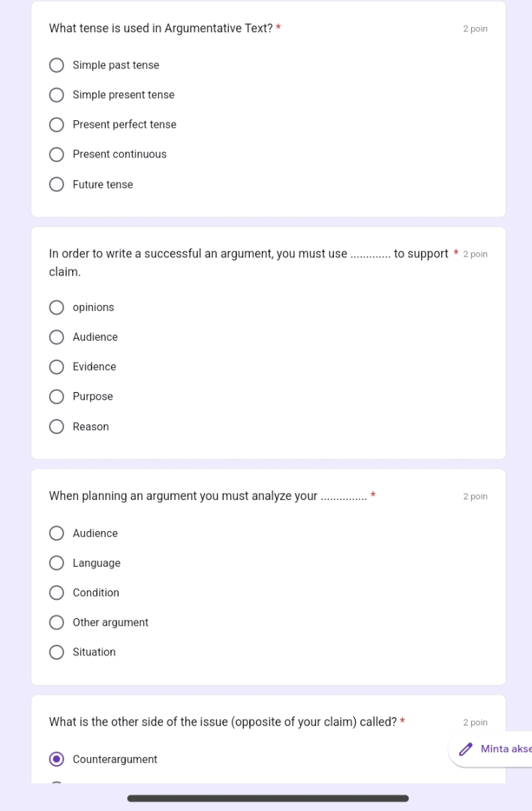Image resolution: width=532 pixels, height=811 pixels.
Task: Pick Evidence as the answer
Action: (x=56, y=367)
